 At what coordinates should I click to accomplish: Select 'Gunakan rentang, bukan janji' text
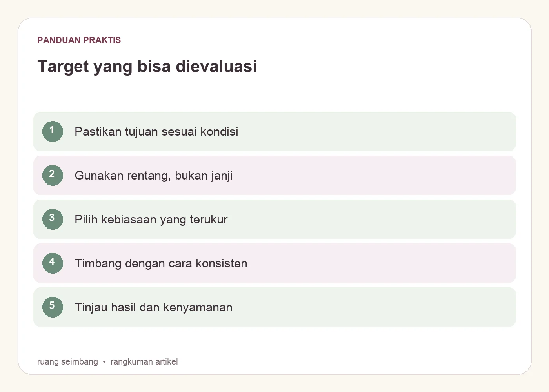click(x=154, y=176)
